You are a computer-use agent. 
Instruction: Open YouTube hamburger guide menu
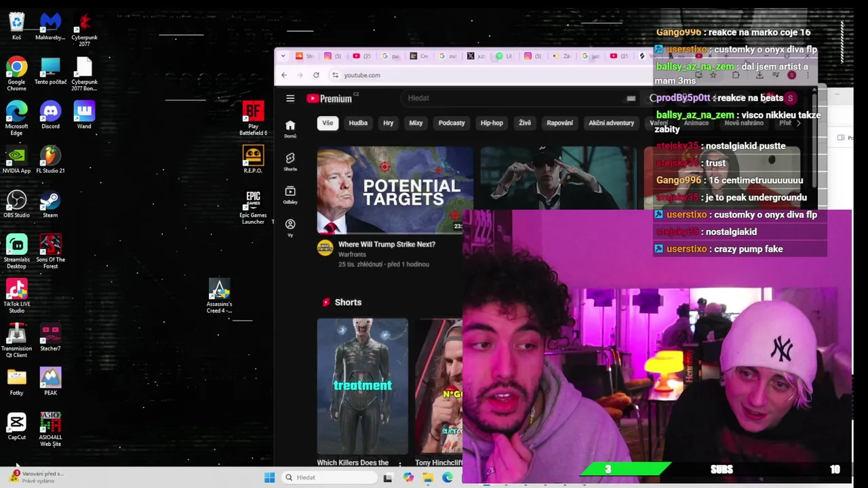[x=290, y=98]
